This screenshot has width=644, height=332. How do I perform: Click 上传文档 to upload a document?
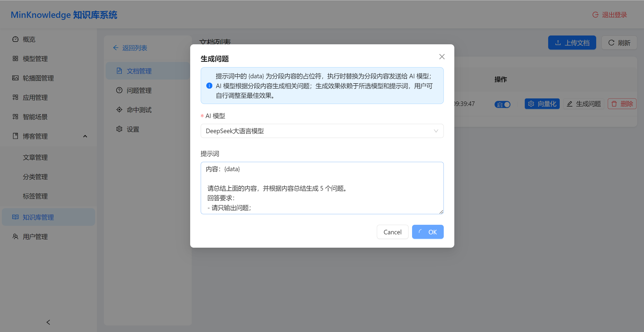(572, 43)
